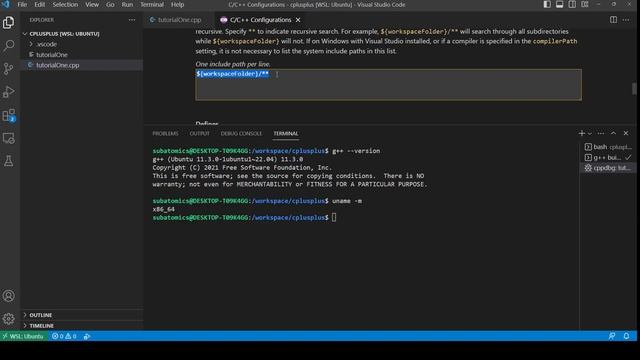Open Explorer views and more actions menu
The width and height of the screenshot is (640, 360).
132,20
